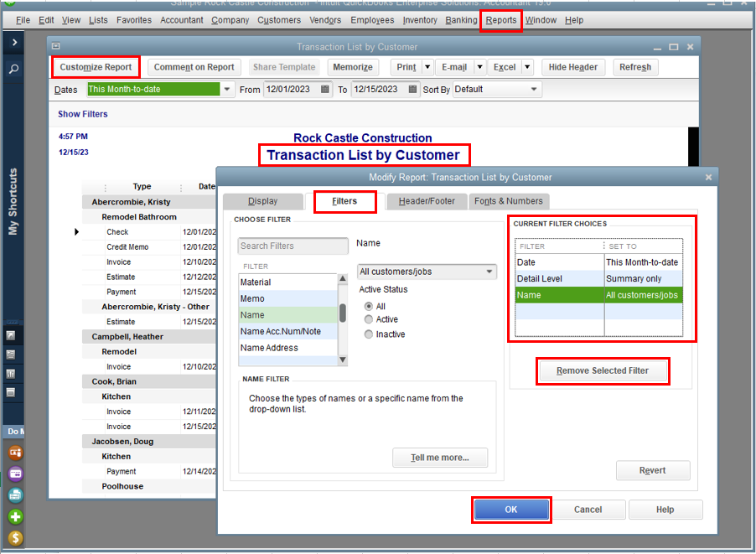This screenshot has height=554, width=756.
Task: Close the Modify Report dialog
Action: click(x=709, y=178)
